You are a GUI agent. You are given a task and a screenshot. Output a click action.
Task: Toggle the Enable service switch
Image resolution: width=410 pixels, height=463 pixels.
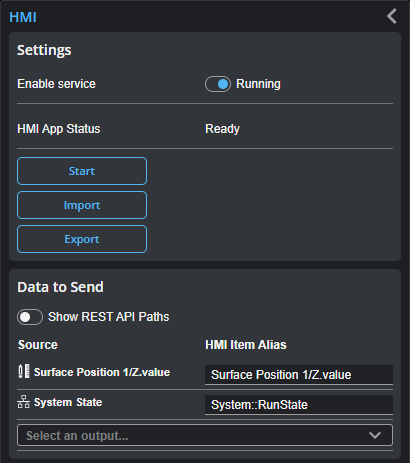point(218,84)
